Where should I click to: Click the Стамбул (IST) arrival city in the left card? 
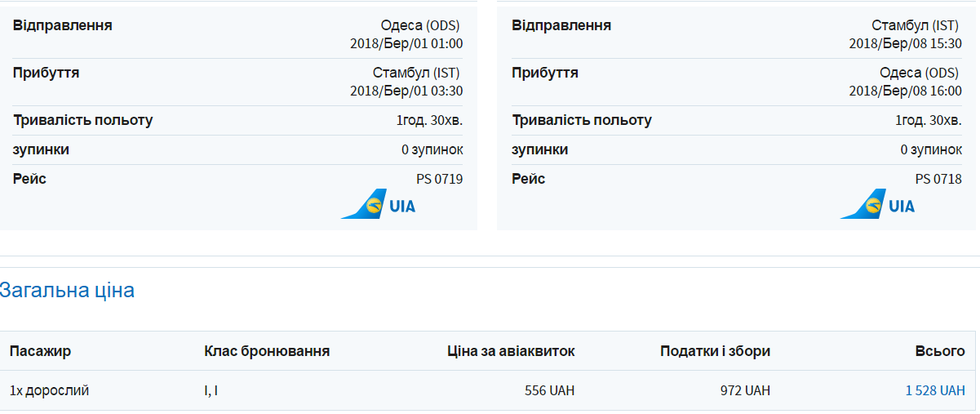[x=417, y=73]
